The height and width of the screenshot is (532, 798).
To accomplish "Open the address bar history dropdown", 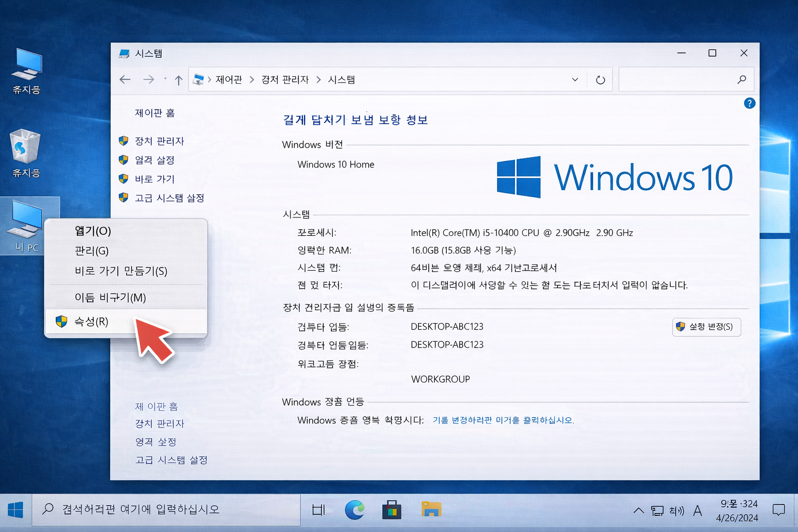I will click(575, 79).
